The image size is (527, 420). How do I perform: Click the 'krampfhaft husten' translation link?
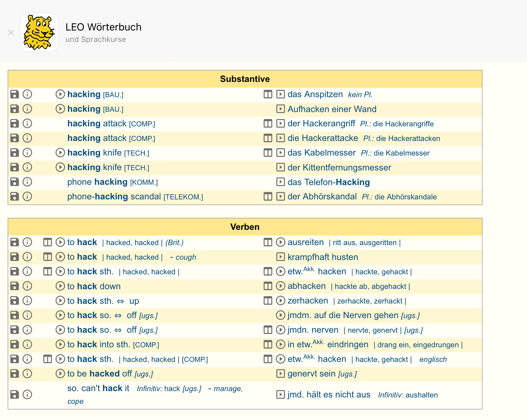tap(323, 257)
